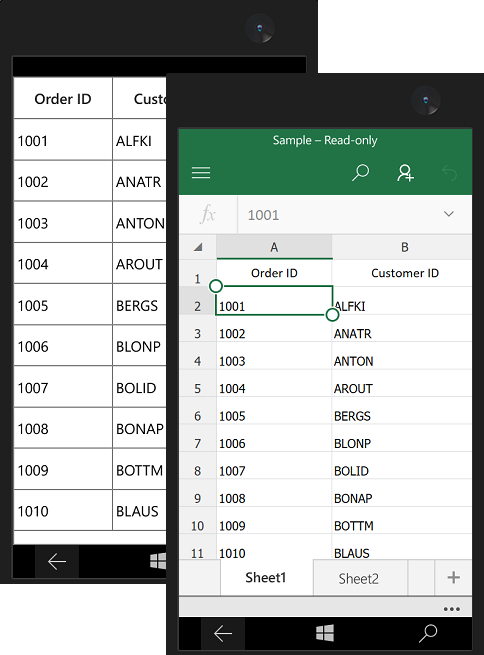Switch to the Sheet1 tab
The image size is (484, 655).
[266, 578]
